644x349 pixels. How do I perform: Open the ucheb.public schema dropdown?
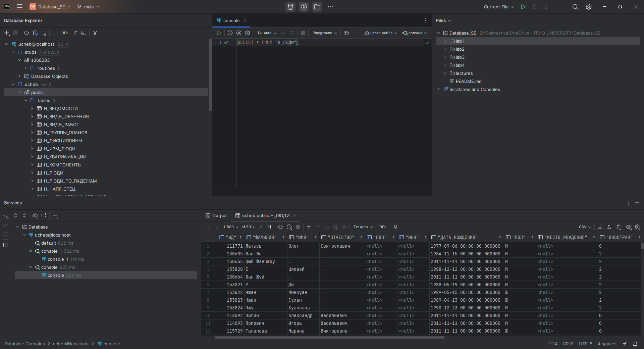381,33
